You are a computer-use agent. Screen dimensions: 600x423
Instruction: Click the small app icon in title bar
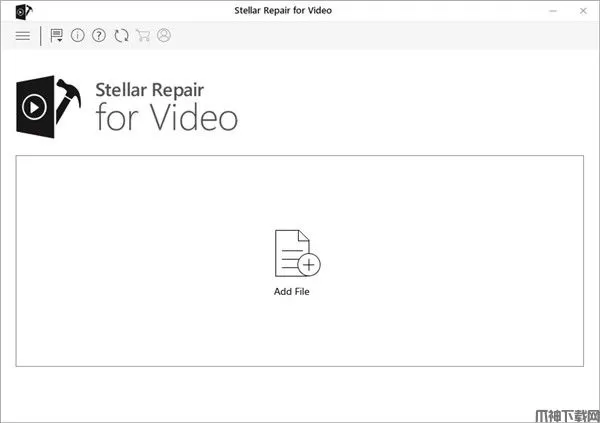click(x=24, y=11)
